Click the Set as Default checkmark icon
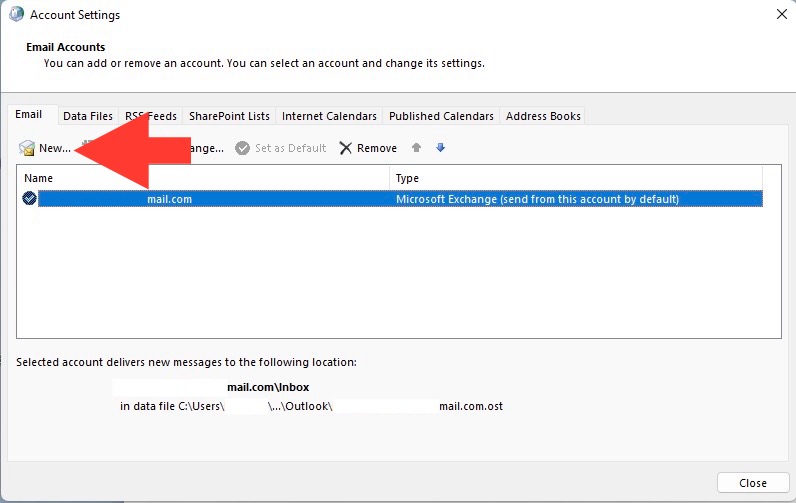796x503 pixels. point(242,148)
